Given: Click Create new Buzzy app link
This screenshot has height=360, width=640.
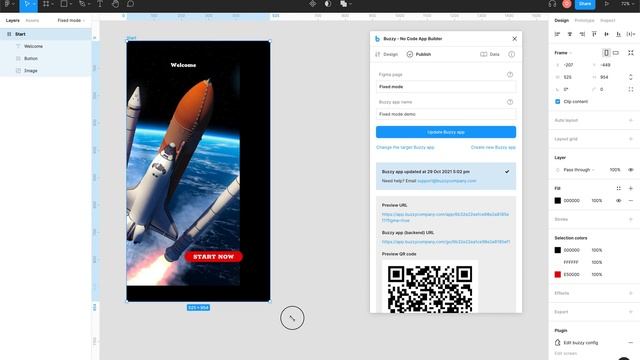Looking at the screenshot, I should 493,147.
